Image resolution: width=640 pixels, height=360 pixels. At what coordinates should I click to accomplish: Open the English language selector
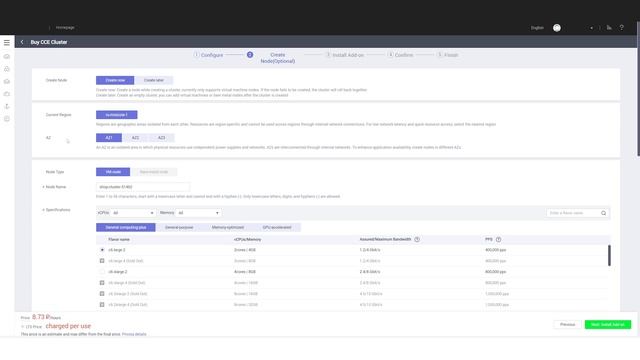point(537,28)
